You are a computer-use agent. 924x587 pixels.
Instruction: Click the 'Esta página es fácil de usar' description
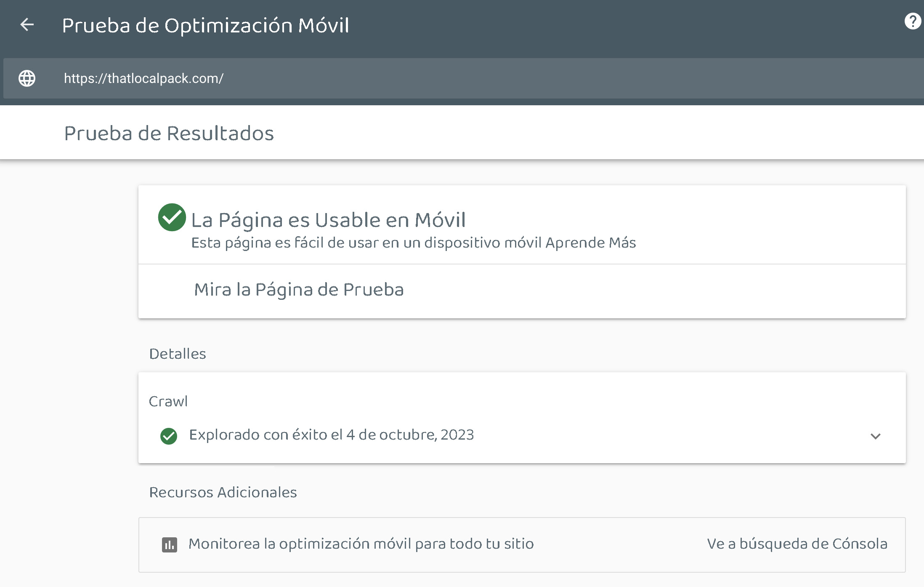point(366,243)
